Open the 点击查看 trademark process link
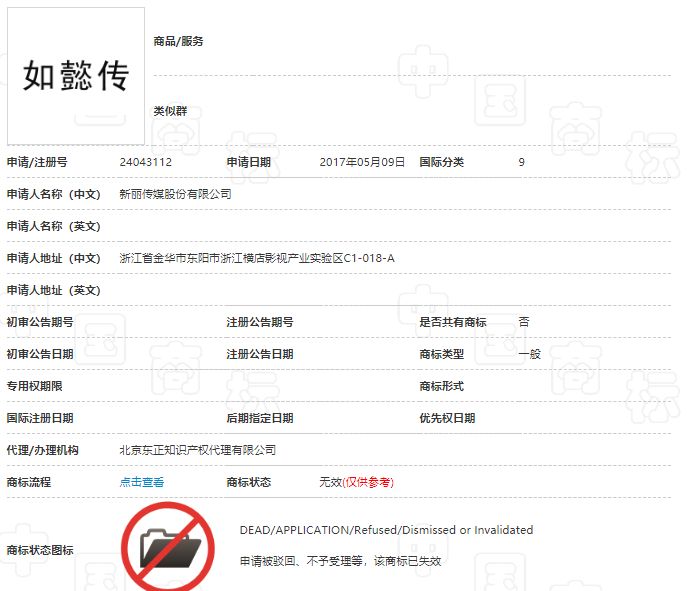 click(142, 482)
